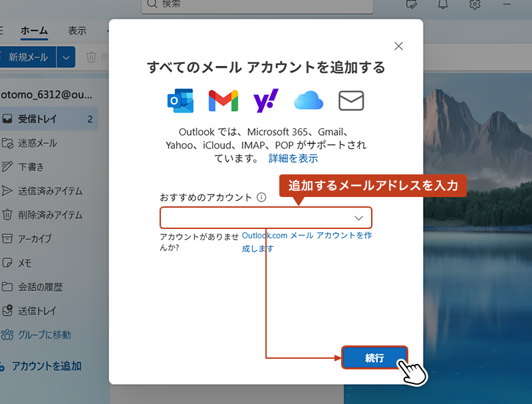Viewport: 532px width, 404px height.
Task: Click the delete trash icon in toolbar
Action: (91, 57)
